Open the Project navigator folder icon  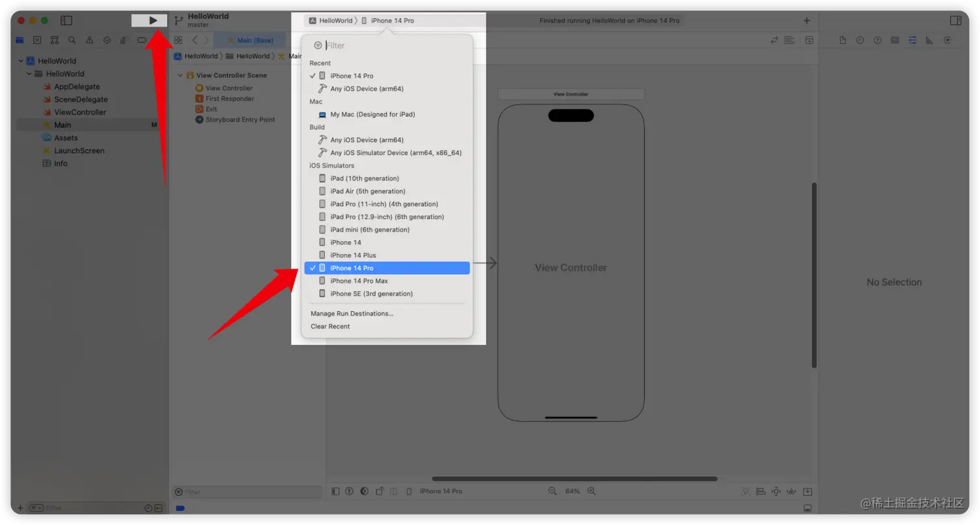coord(19,40)
